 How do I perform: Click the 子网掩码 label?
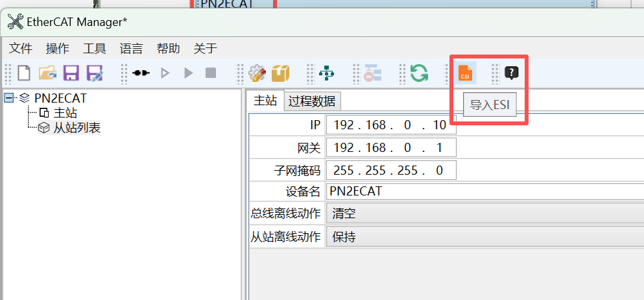click(297, 170)
